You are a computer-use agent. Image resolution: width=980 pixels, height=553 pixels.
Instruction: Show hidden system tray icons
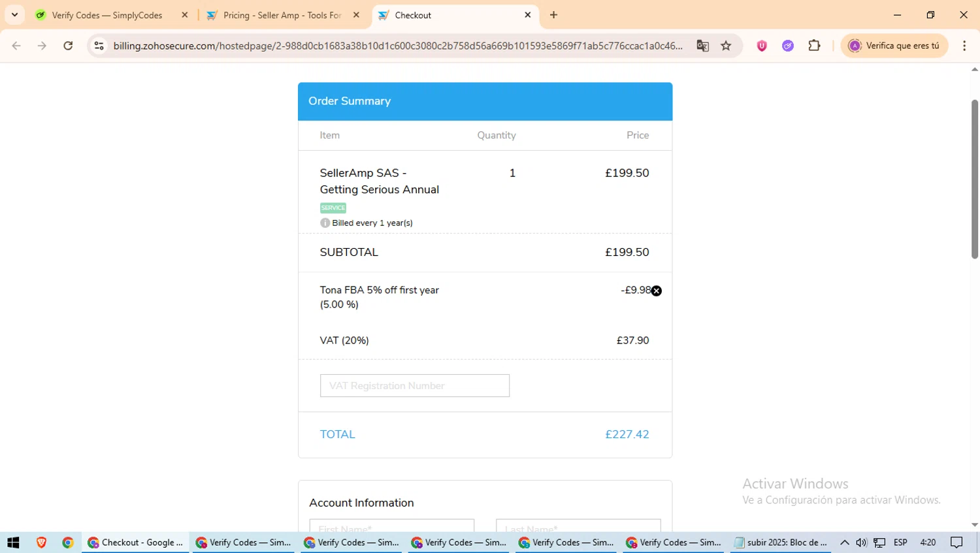(845, 543)
